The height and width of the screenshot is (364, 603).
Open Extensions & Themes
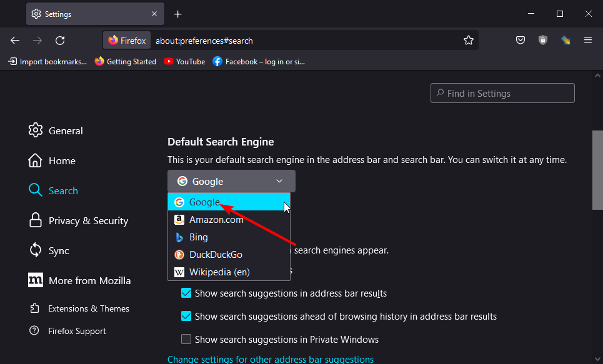click(x=79, y=308)
